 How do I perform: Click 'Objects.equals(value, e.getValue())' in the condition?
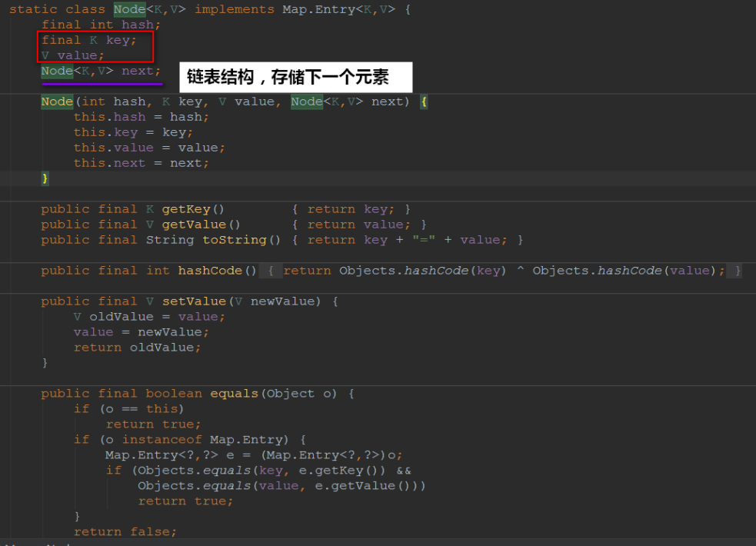point(278,486)
